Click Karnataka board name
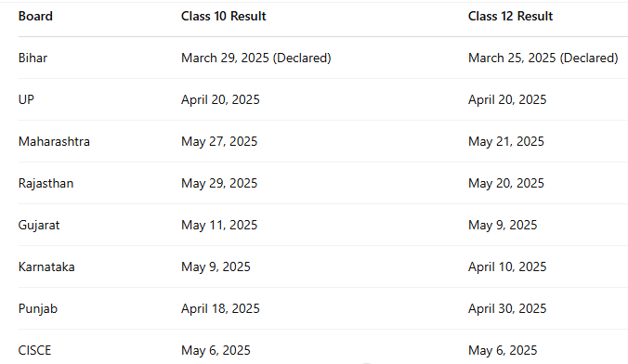 pos(46,266)
